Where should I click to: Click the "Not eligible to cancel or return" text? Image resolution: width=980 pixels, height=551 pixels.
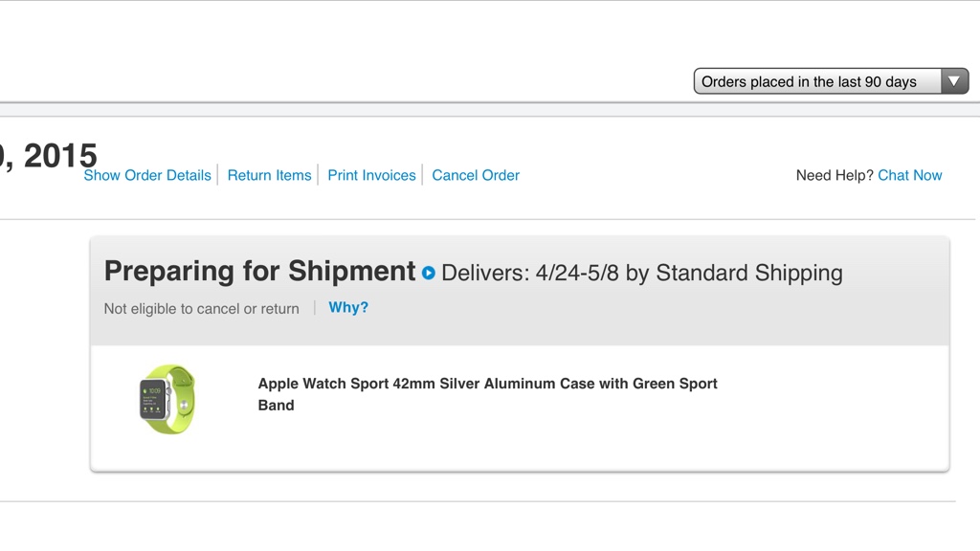point(201,308)
